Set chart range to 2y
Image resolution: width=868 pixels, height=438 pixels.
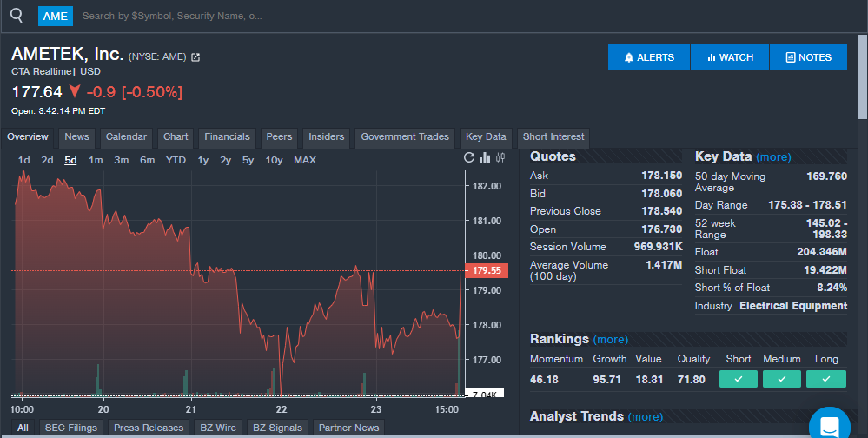click(x=225, y=160)
